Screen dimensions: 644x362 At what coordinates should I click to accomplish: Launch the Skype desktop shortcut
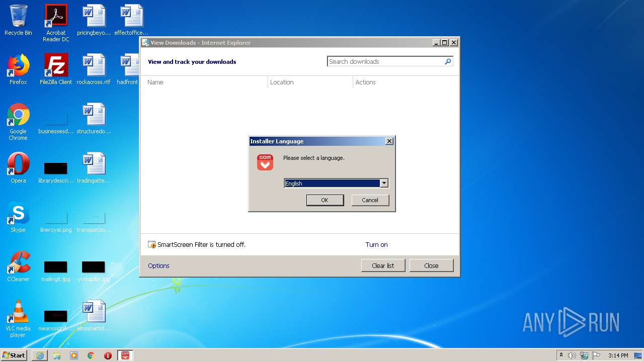pos(18,217)
